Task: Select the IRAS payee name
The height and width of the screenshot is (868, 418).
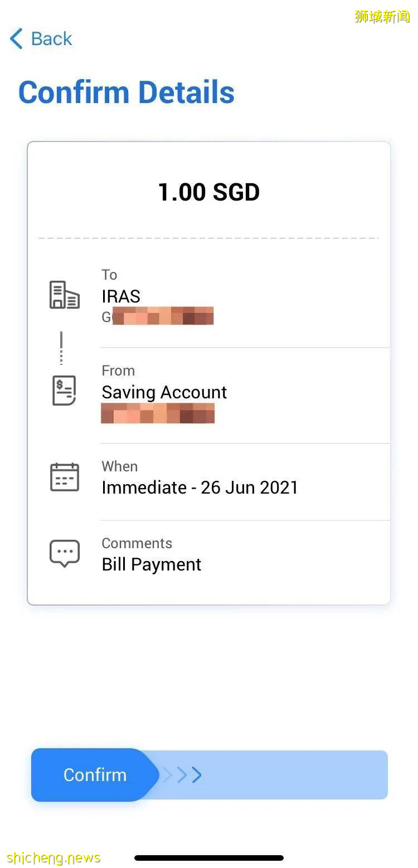Action: [121, 296]
